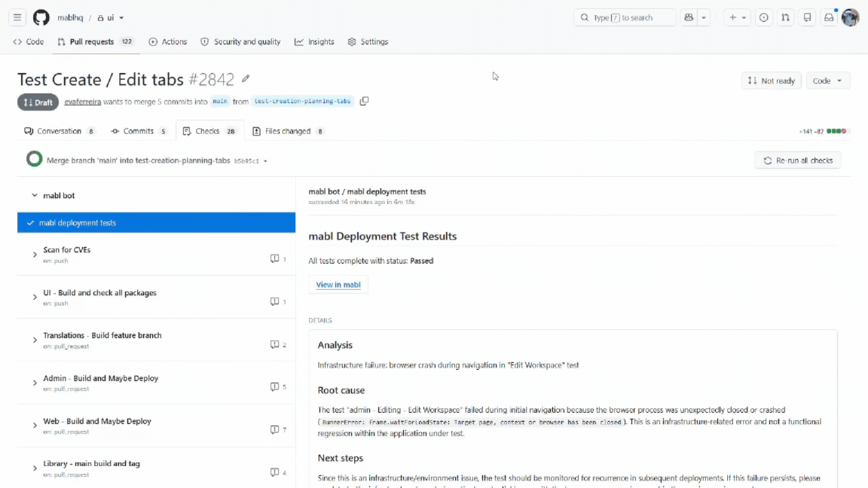This screenshot has height=488, width=868.
Task: Expand Translations - Build feature branch
Action: click(35, 340)
